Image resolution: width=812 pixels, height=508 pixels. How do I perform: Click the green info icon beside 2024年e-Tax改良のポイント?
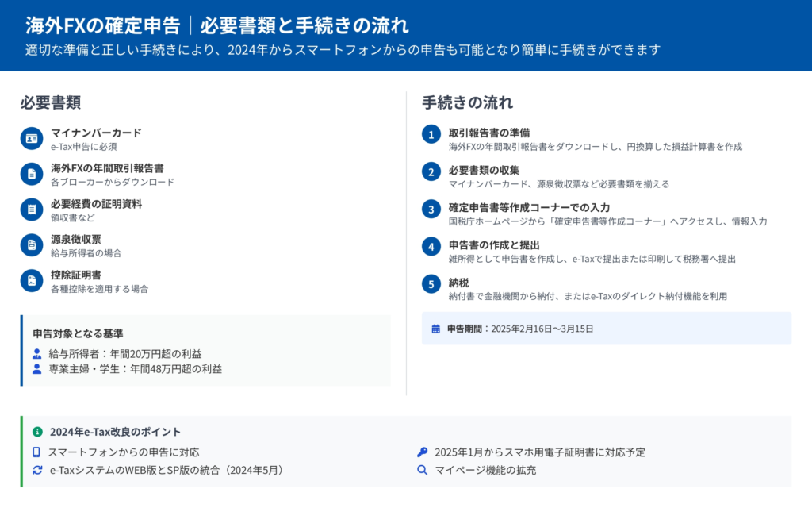point(37,432)
